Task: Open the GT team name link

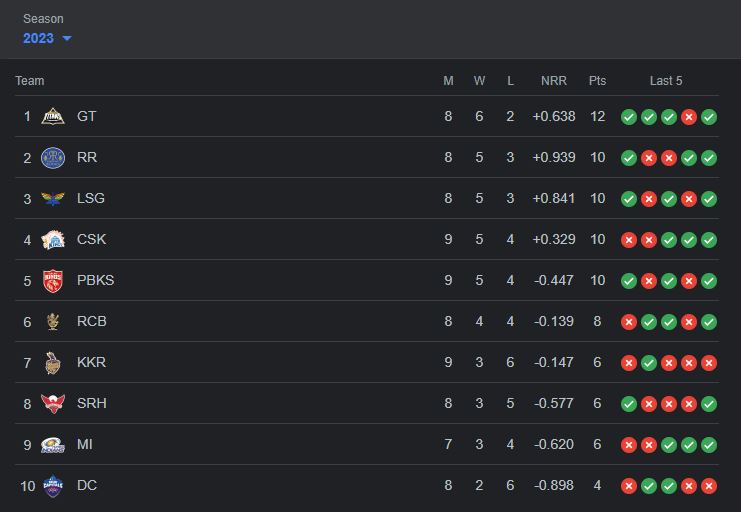Action: 87,117
